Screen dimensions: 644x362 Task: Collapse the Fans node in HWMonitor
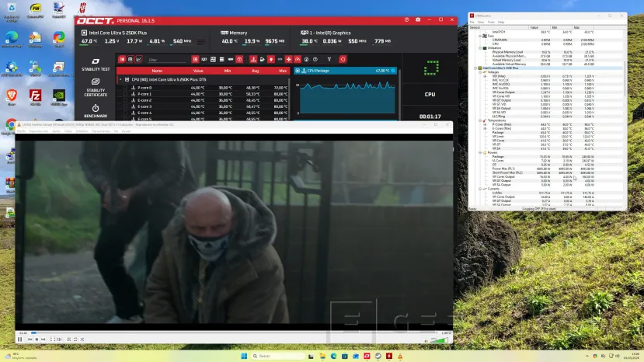pyautogui.click(x=480, y=36)
